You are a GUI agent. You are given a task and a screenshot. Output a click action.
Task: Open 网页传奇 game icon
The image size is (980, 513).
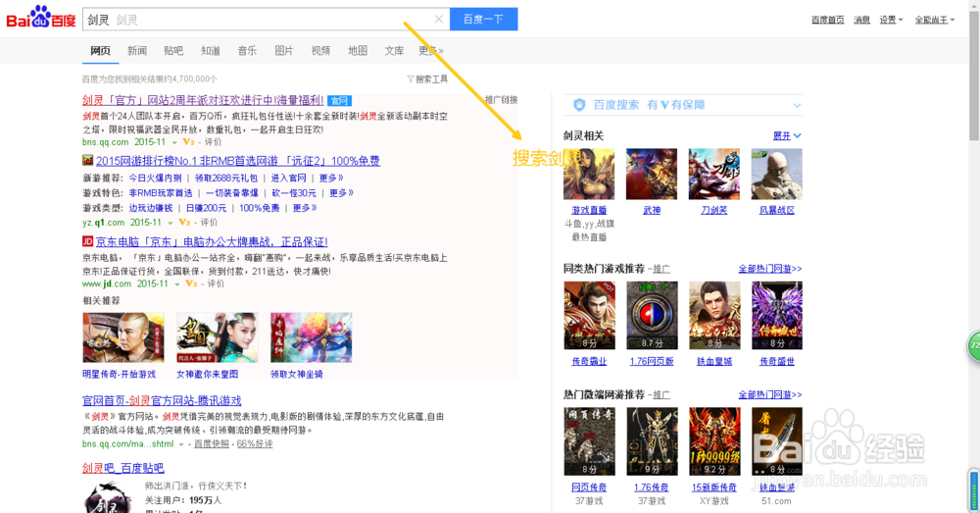589,441
